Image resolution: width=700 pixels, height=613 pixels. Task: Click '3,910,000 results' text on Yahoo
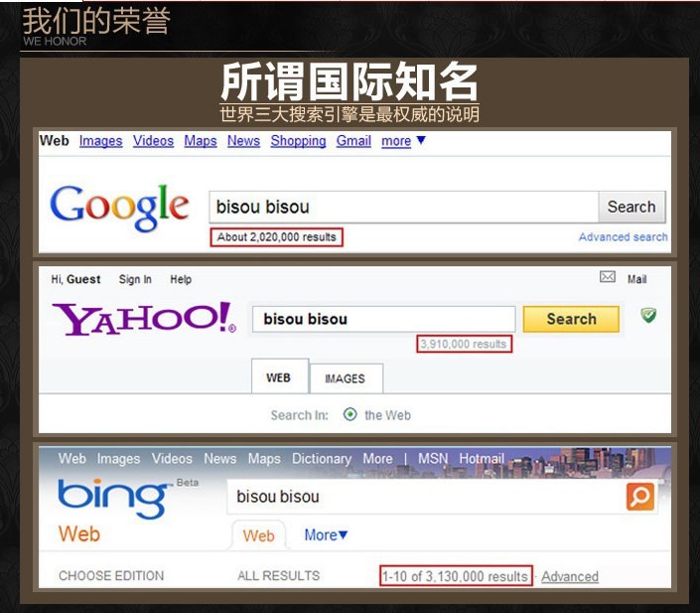[464, 344]
